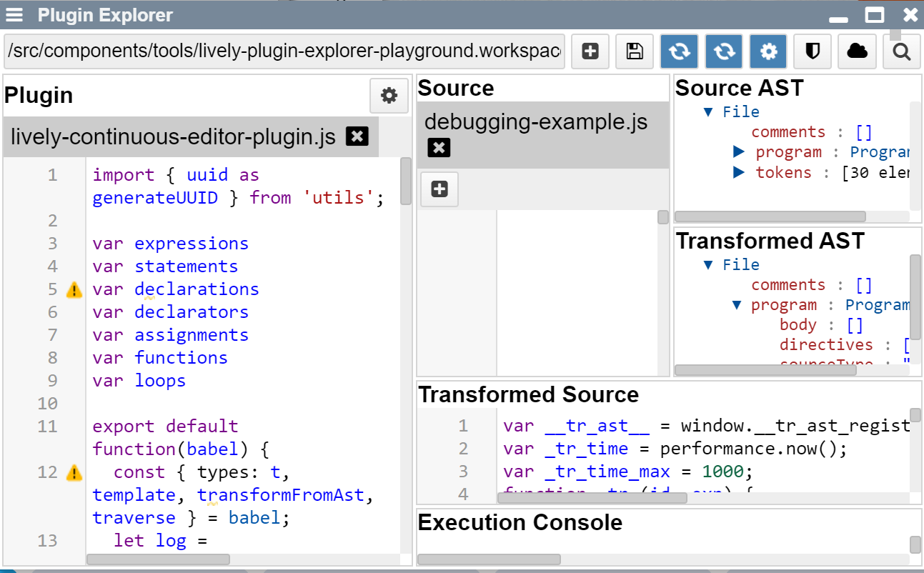Click the cloud icon in toolbar

click(857, 51)
